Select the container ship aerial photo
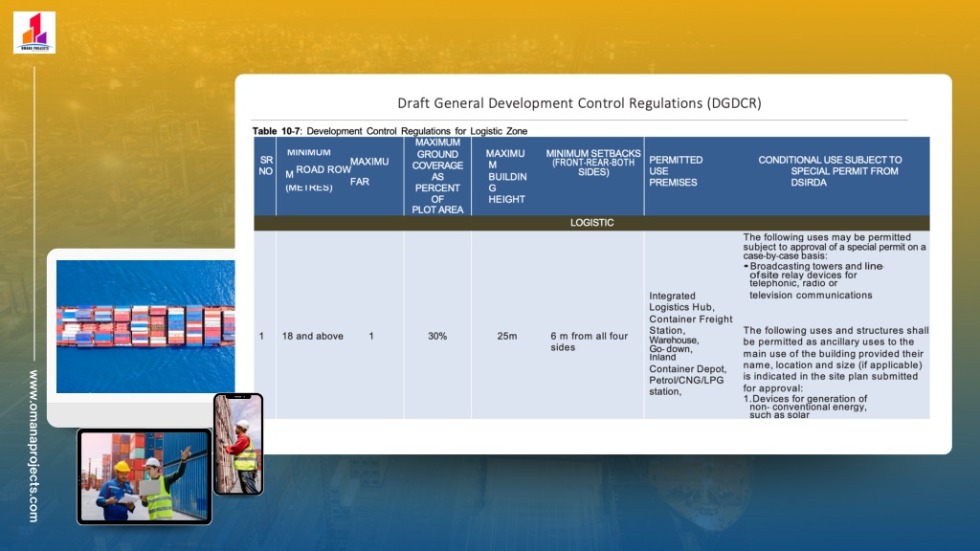Viewport: 980px width, 551px height. (145, 326)
